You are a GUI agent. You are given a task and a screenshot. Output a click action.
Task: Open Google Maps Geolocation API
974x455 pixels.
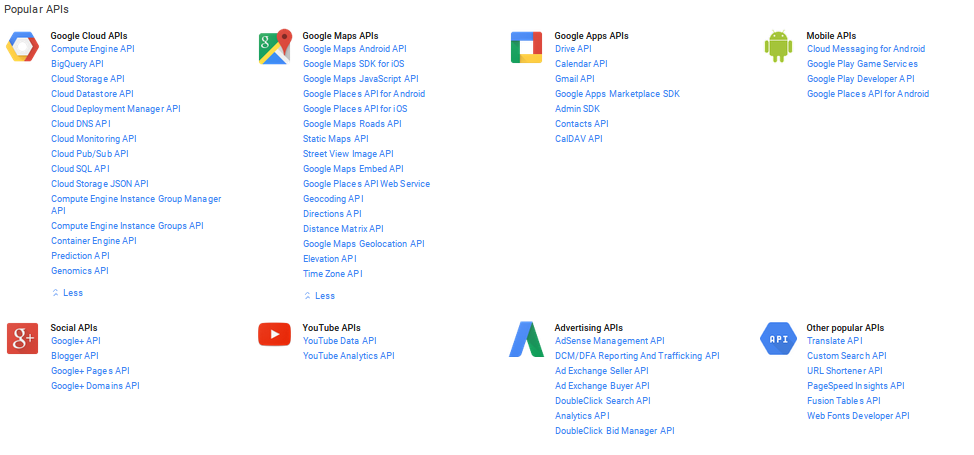(x=364, y=244)
